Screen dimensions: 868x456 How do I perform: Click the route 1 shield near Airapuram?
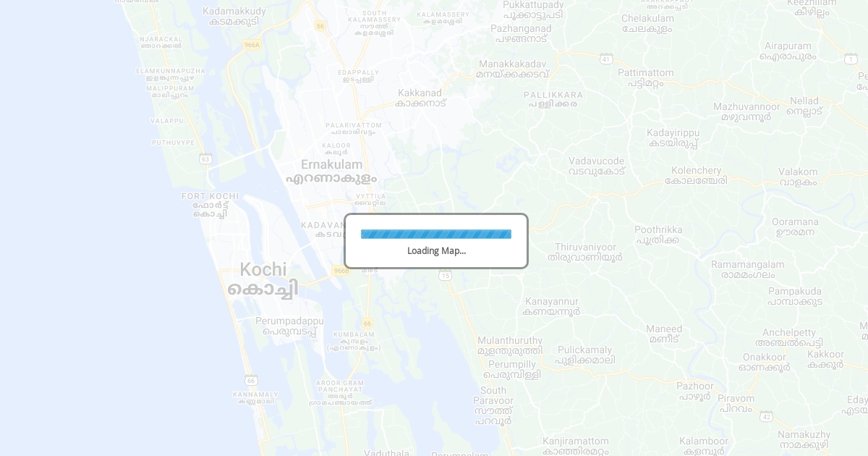[851, 58]
